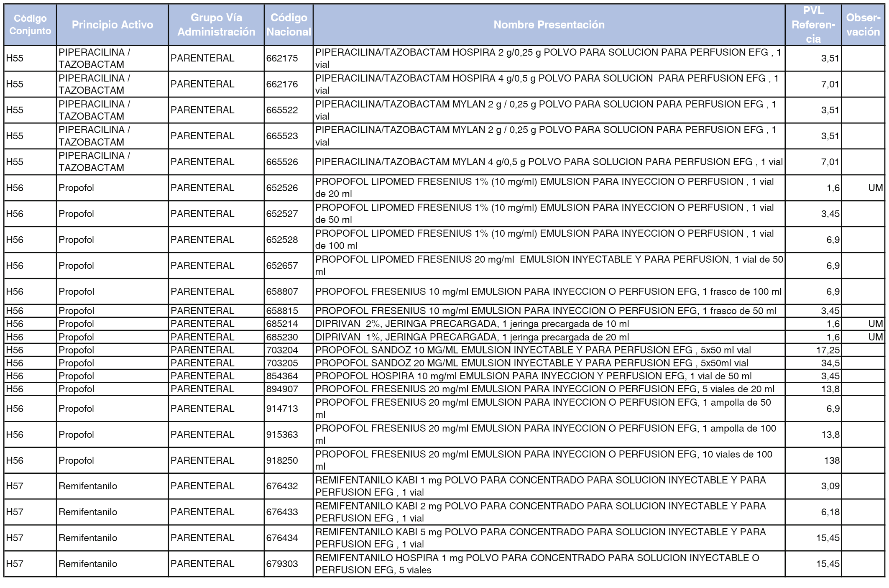This screenshot has height=588, width=889.
Task: Click Propofol in row 703204
Action: coord(76,350)
